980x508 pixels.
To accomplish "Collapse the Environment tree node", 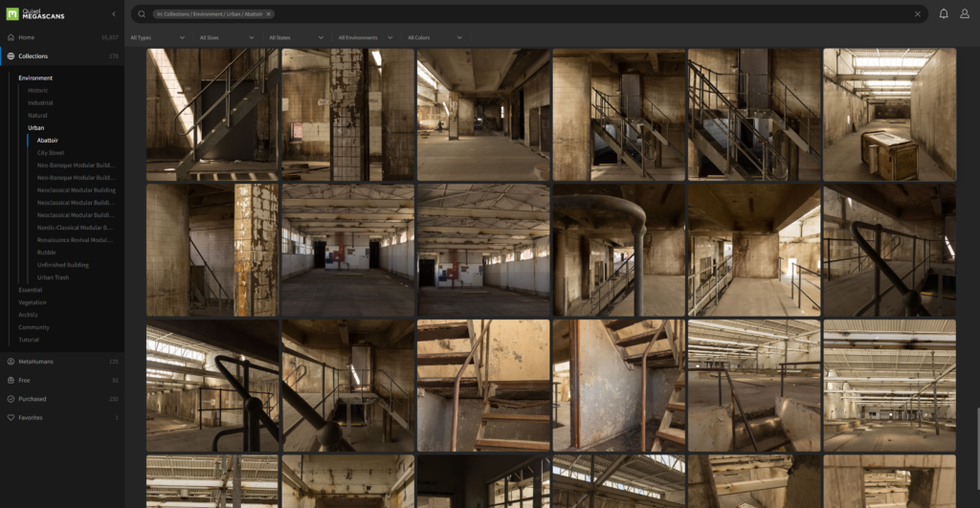I will 35,78.
